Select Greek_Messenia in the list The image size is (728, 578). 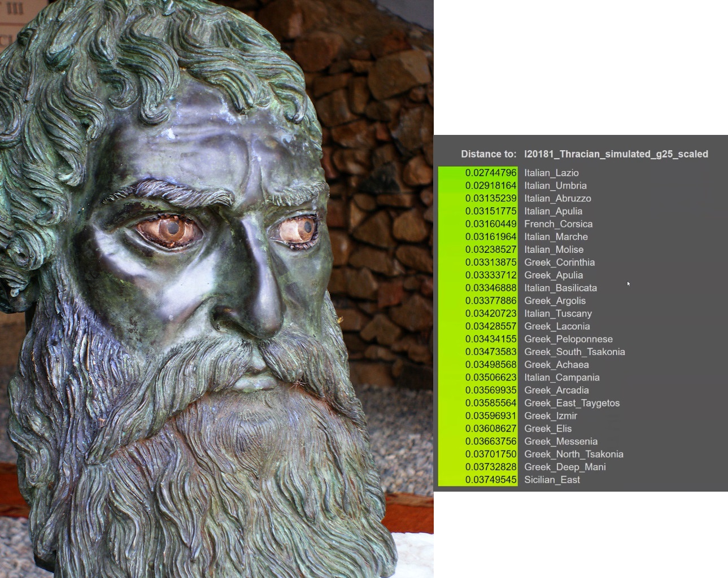click(x=561, y=441)
